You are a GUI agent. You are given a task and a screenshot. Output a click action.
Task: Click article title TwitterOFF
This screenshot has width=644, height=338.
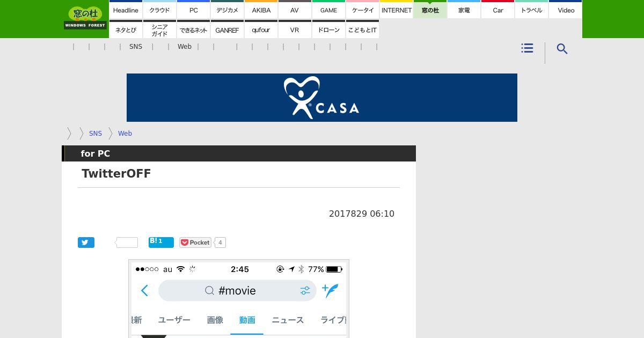point(116,173)
